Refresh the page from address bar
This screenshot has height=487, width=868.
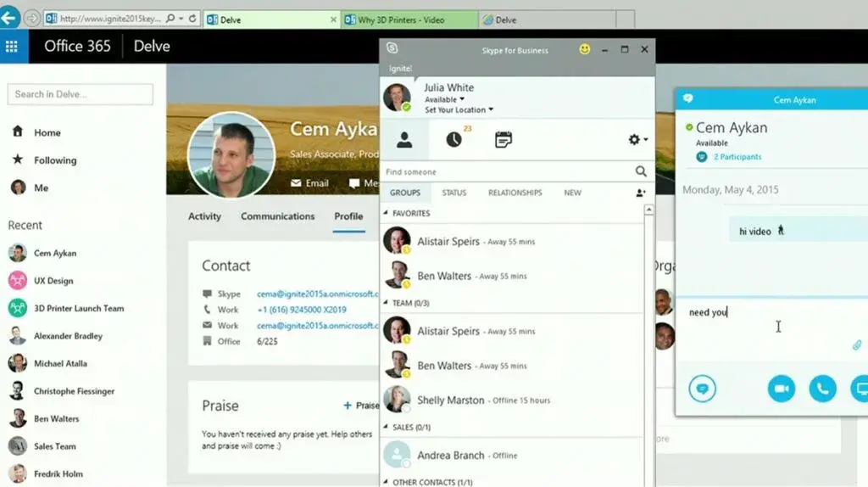[192, 19]
